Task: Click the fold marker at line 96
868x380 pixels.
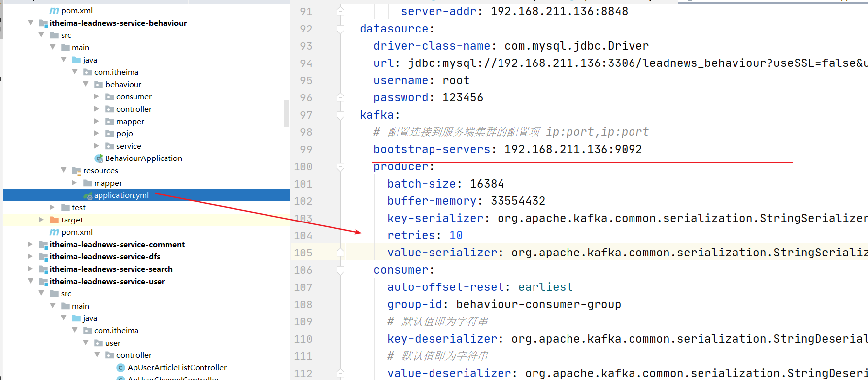Action: pos(340,97)
